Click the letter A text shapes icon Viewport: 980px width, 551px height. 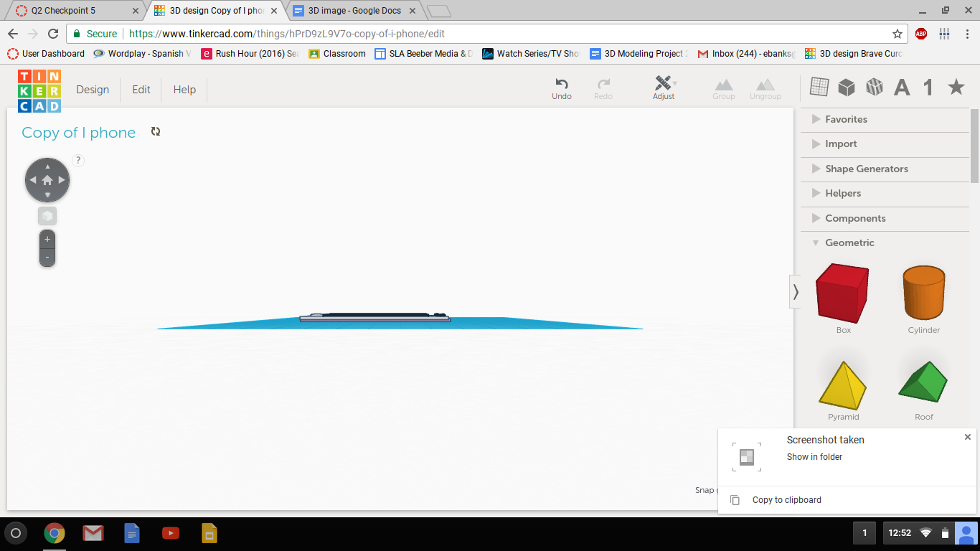[x=902, y=88]
